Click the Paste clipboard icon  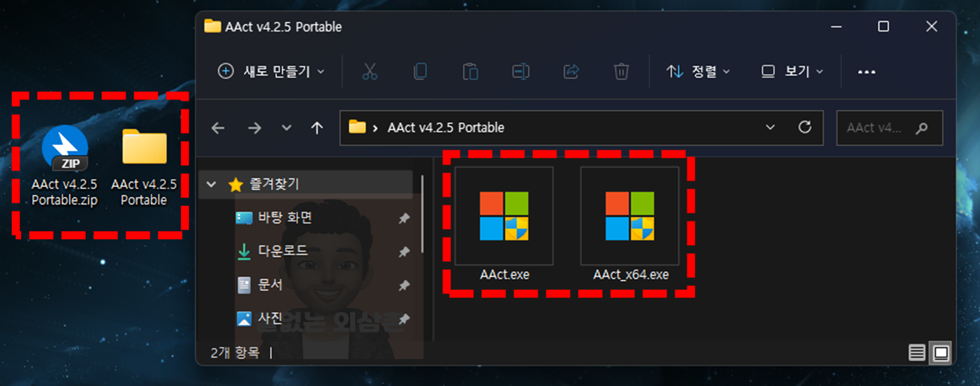click(471, 71)
